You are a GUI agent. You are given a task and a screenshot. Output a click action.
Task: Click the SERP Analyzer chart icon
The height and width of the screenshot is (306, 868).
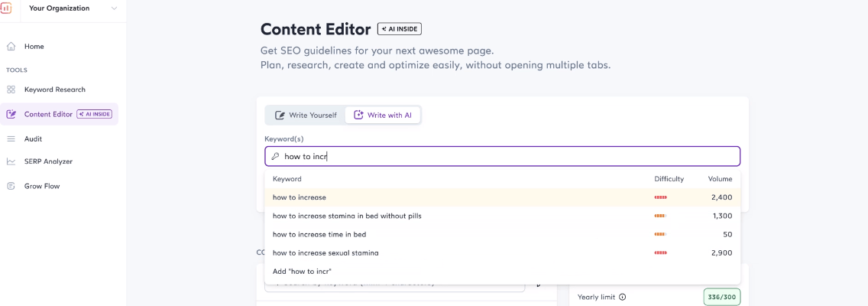pos(11,161)
